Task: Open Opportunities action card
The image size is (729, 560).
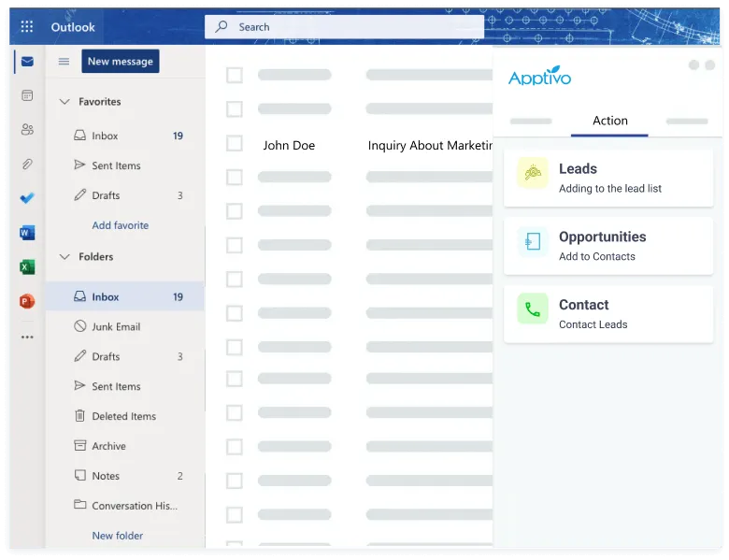Action: pyautogui.click(x=608, y=246)
